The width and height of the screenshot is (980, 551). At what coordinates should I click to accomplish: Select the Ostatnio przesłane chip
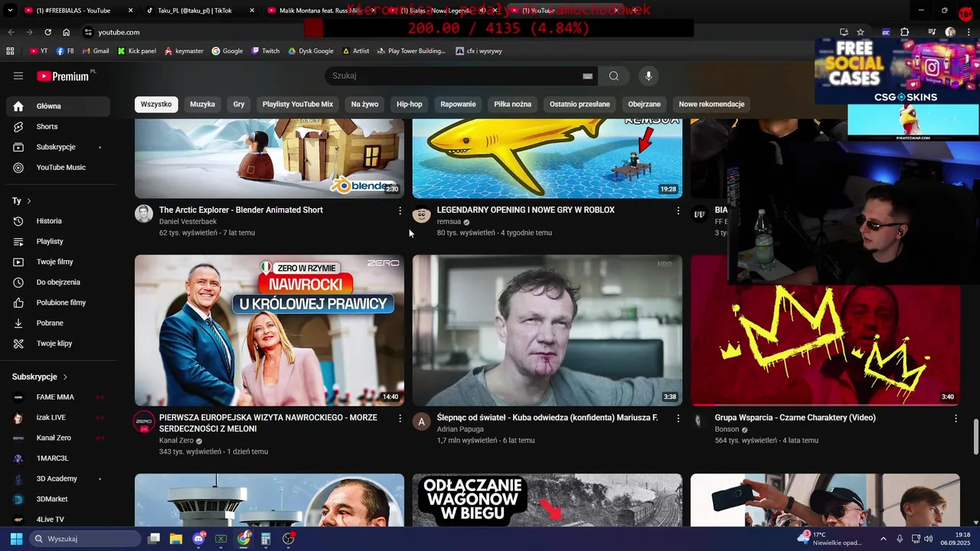click(x=580, y=104)
